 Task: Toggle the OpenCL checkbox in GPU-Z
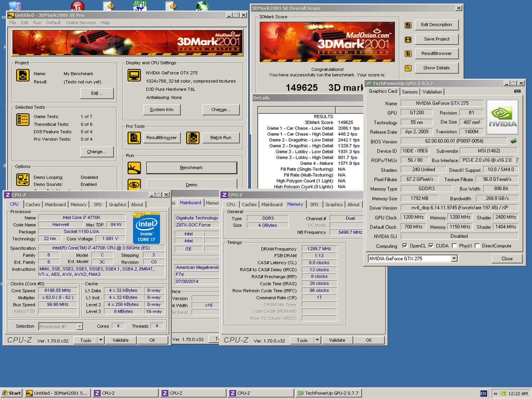pyautogui.click(x=405, y=246)
